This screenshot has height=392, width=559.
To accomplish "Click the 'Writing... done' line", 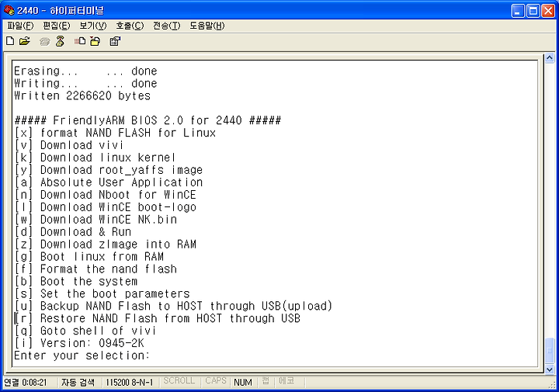I will click(x=85, y=83).
